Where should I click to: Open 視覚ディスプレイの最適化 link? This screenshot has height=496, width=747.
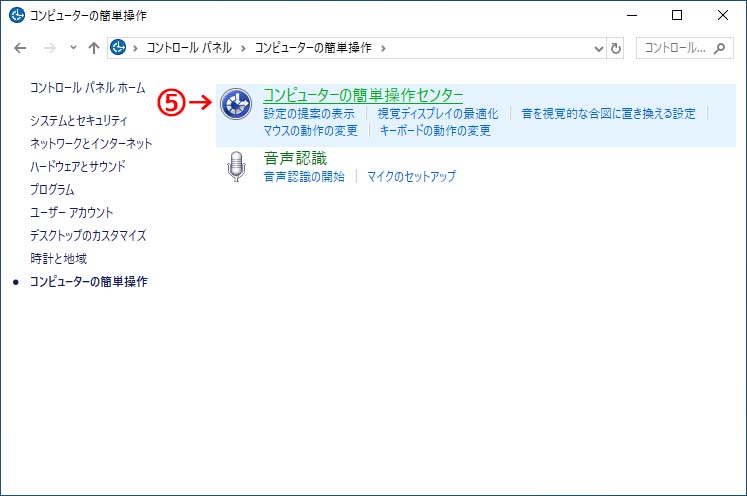click(437, 114)
